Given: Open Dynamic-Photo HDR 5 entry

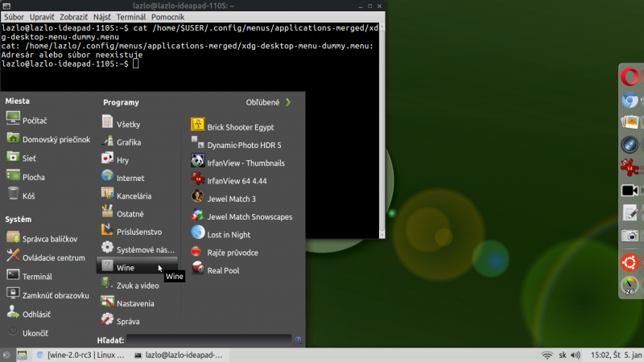Looking at the screenshot, I should 236,145.
